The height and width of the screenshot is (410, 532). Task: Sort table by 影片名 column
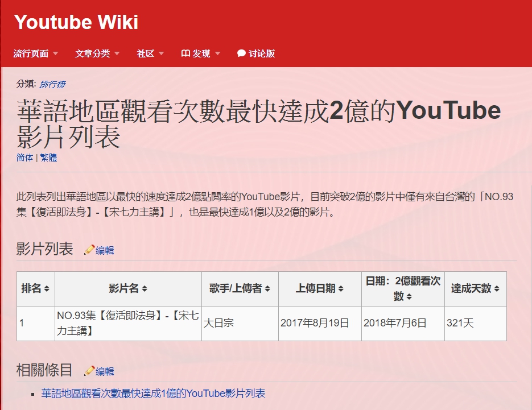pyautogui.click(x=128, y=289)
